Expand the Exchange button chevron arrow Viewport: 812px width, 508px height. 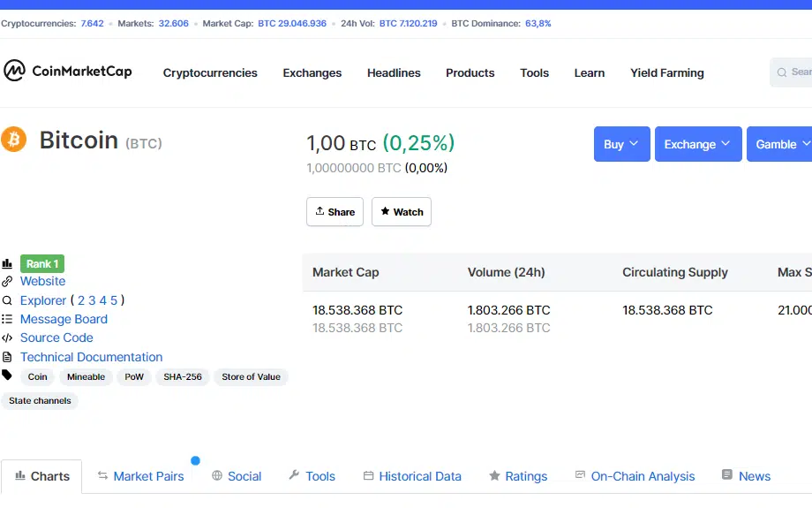726,144
